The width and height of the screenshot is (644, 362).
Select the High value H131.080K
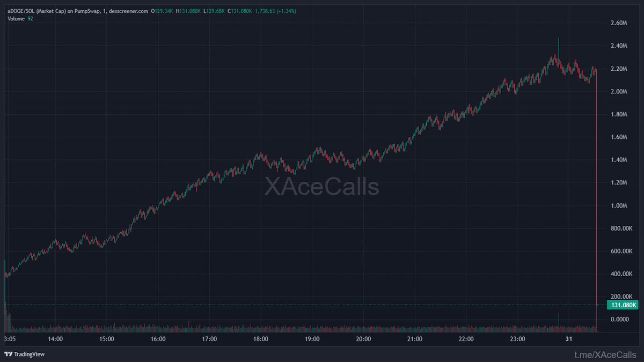point(189,11)
